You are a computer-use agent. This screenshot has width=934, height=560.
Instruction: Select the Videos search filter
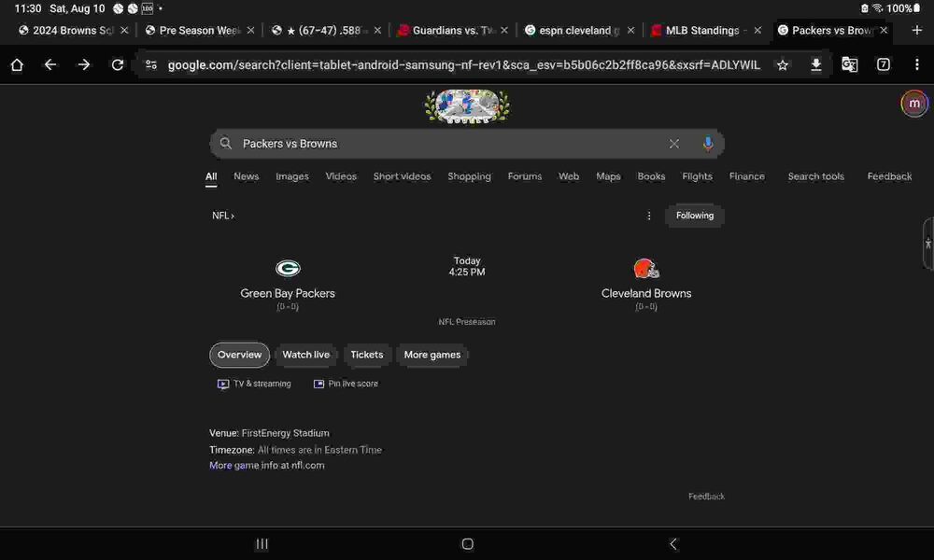341,176
